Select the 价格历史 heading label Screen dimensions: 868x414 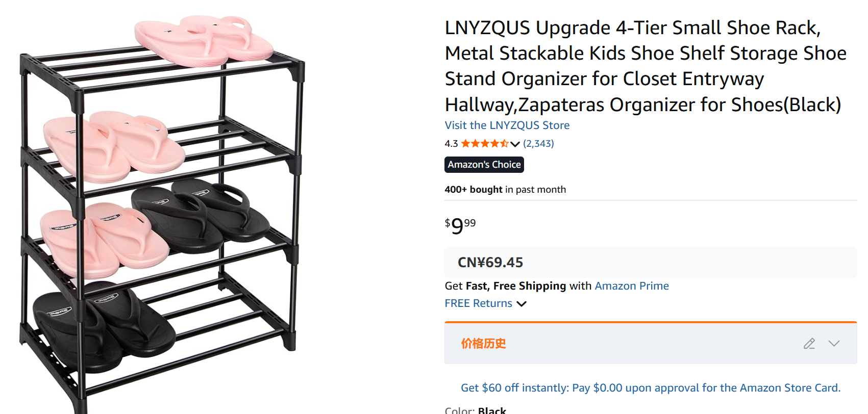[x=483, y=344]
